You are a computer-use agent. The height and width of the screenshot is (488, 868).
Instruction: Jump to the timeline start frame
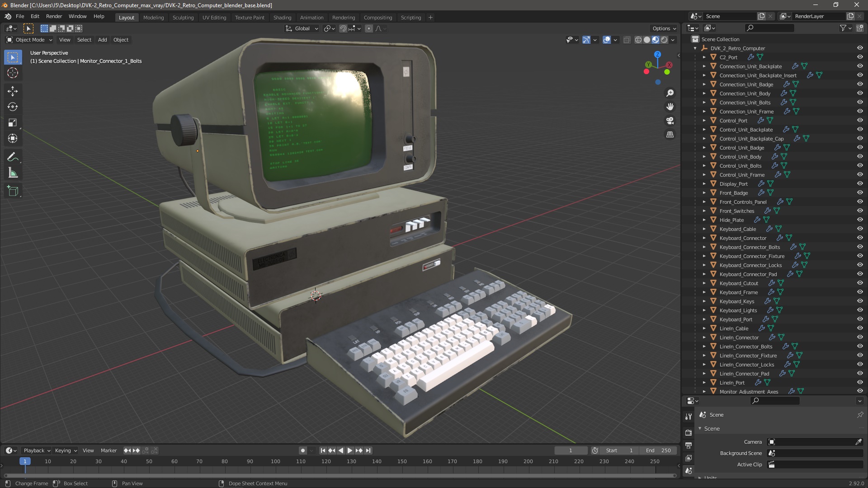[323, 450]
